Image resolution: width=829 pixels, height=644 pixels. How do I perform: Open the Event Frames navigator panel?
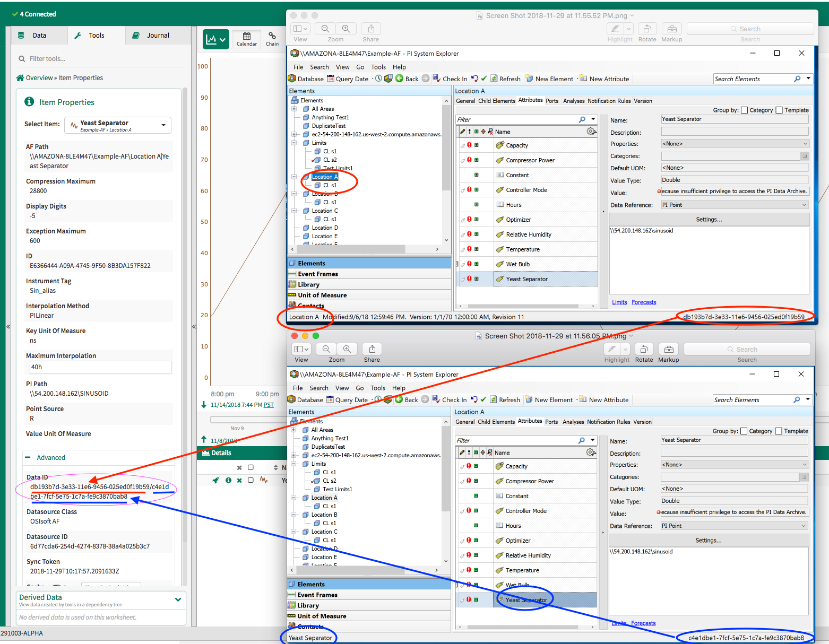click(x=317, y=273)
